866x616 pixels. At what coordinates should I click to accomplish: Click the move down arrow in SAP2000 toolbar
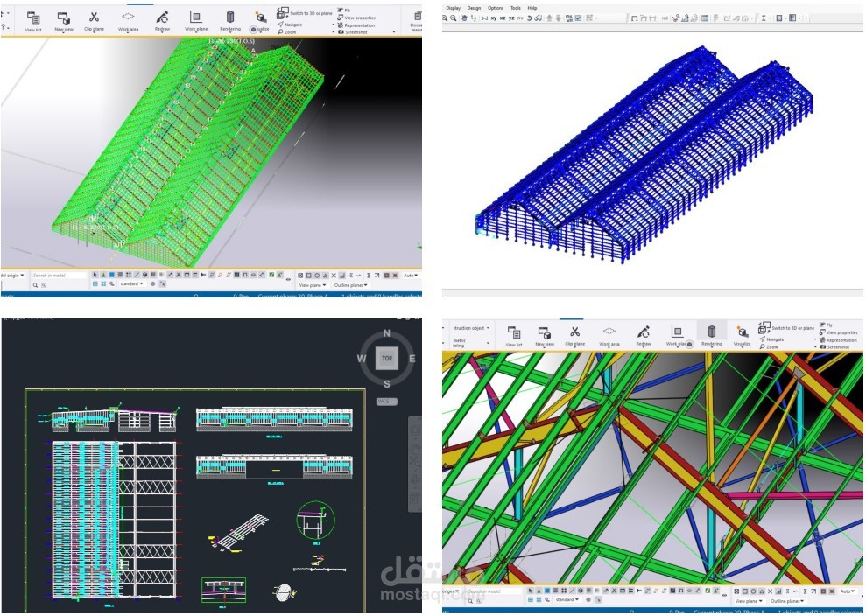tap(559, 17)
